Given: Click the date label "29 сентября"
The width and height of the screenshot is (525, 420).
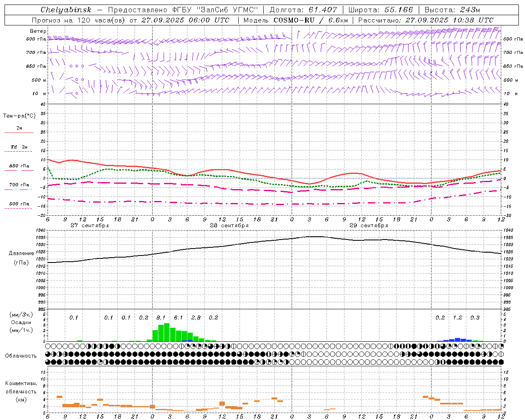Looking at the screenshot, I should 369,225.
